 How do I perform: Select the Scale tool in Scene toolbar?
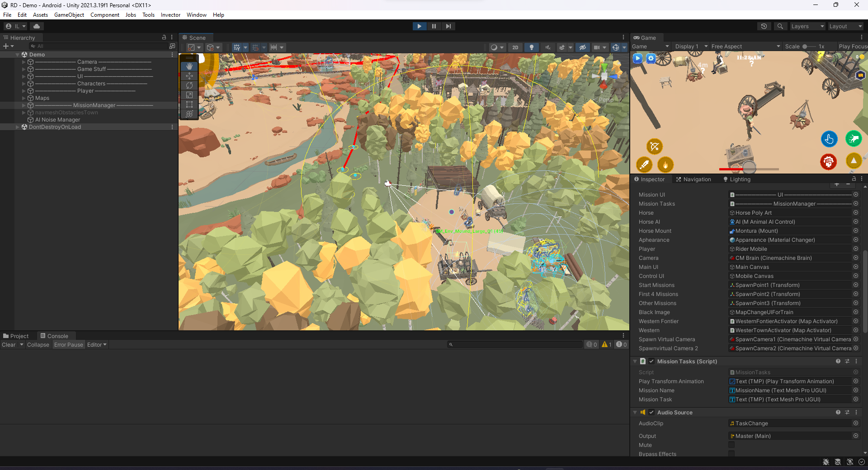tap(189, 95)
